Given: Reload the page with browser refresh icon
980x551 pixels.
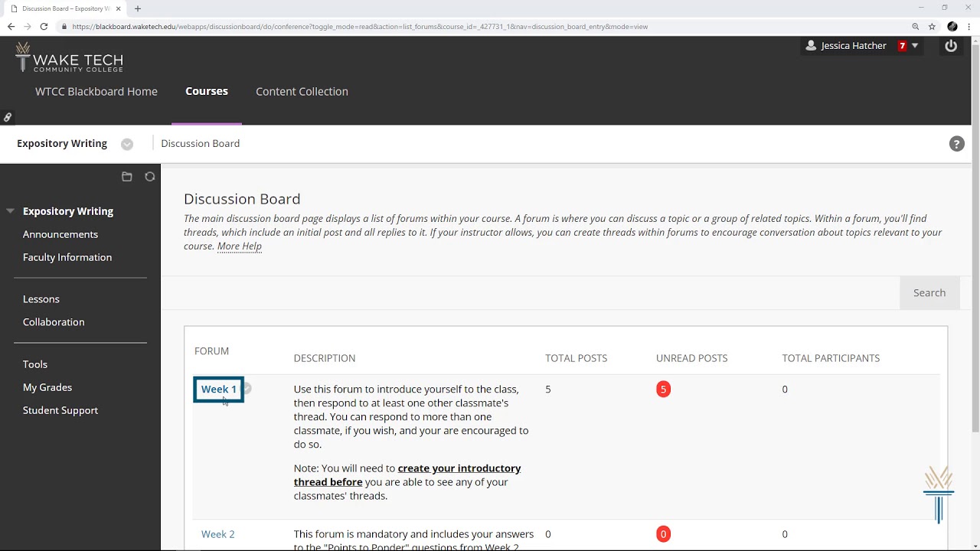Looking at the screenshot, I should (x=44, y=26).
